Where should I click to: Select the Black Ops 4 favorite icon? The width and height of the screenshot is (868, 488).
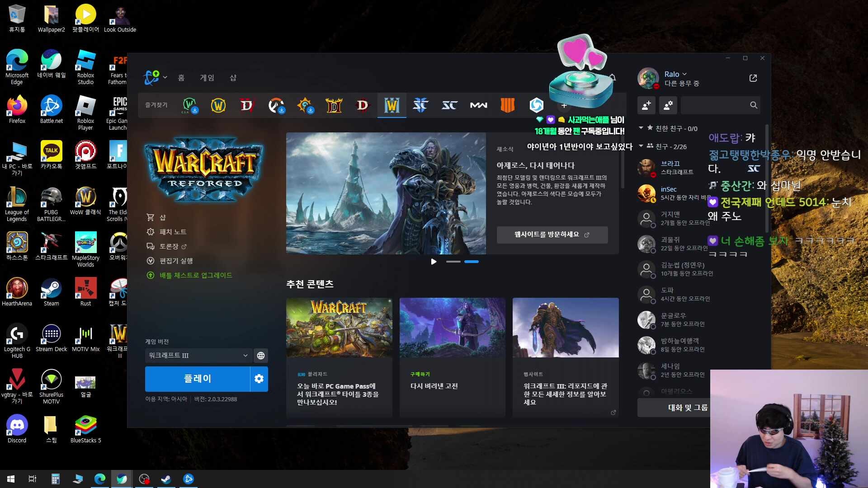(508, 105)
